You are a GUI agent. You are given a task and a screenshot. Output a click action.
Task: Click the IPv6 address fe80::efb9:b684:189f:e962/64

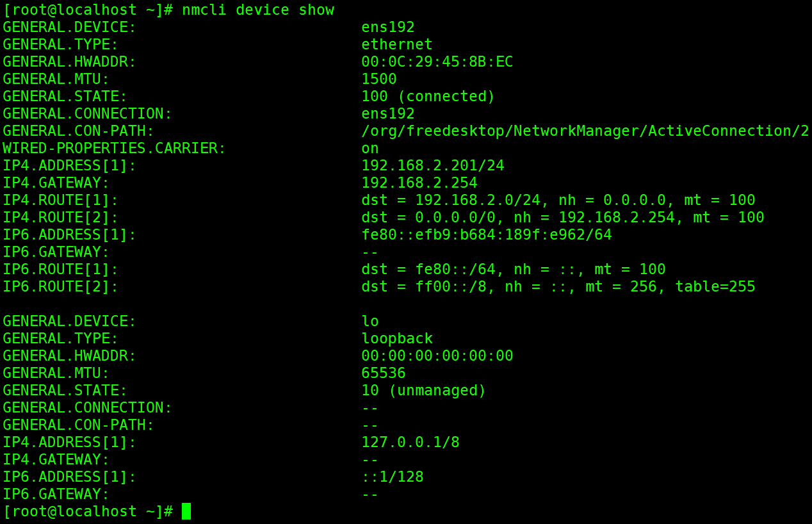pyautogui.click(x=486, y=234)
